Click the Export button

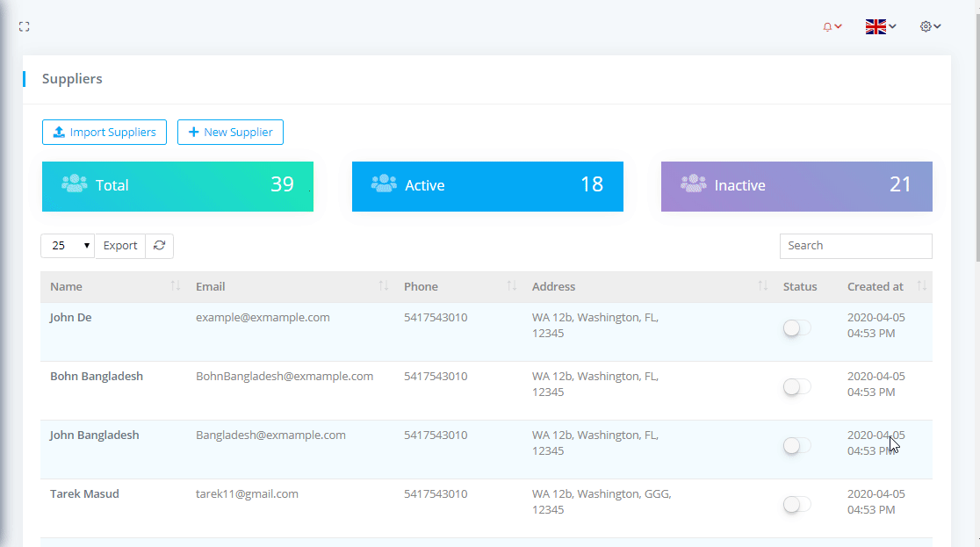tap(120, 246)
